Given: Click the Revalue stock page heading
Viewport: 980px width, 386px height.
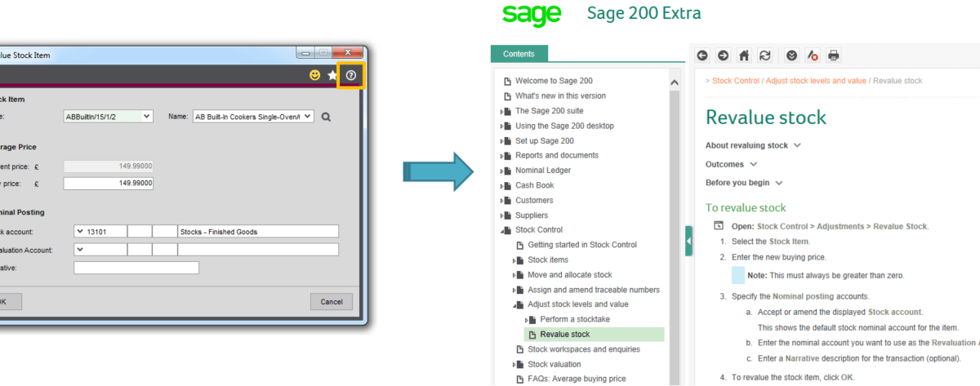Looking at the screenshot, I should [766, 117].
